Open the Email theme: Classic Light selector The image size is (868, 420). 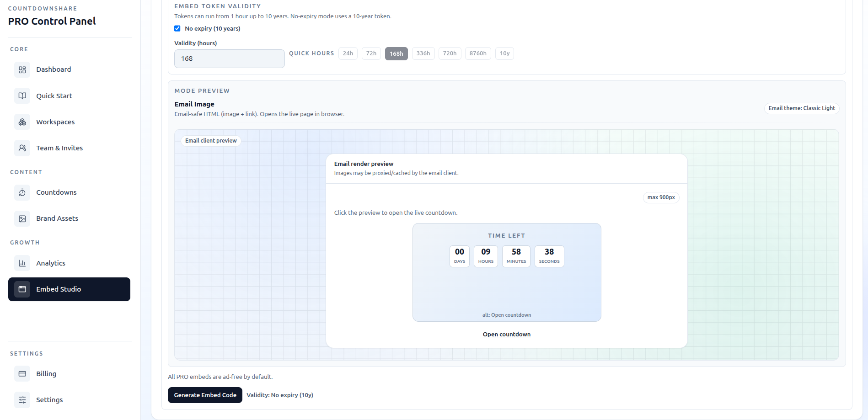(x=801, y=108)
